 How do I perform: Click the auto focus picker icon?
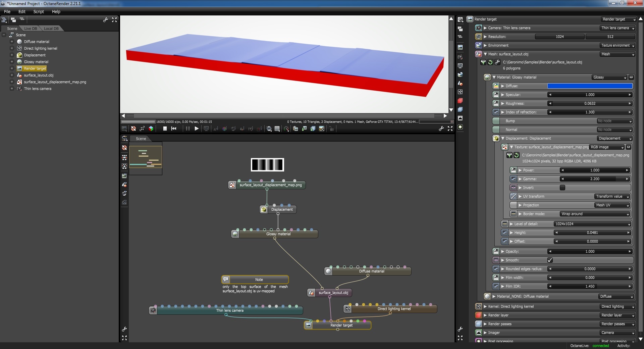(216, 129)
